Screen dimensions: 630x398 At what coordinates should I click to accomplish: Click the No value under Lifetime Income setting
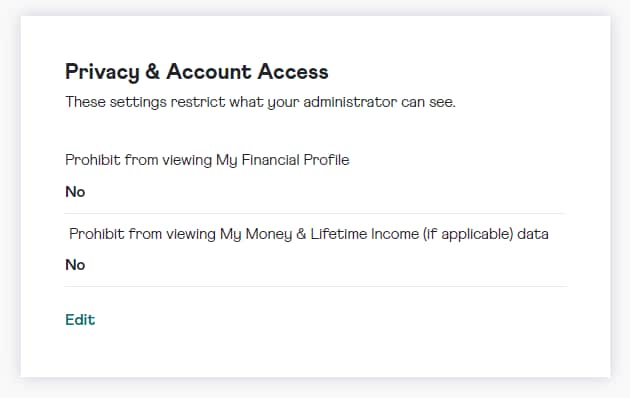pos(75,265)
